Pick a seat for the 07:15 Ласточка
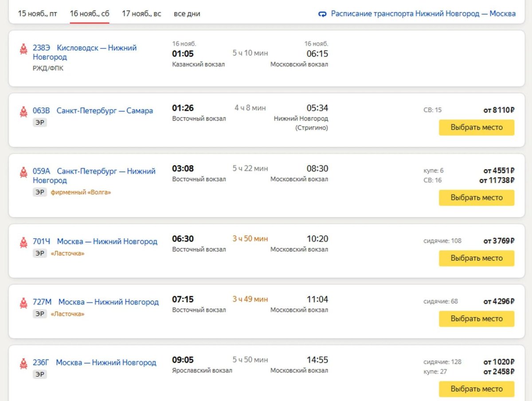Viewport: 532px width, 401px height. click(477, 318)
